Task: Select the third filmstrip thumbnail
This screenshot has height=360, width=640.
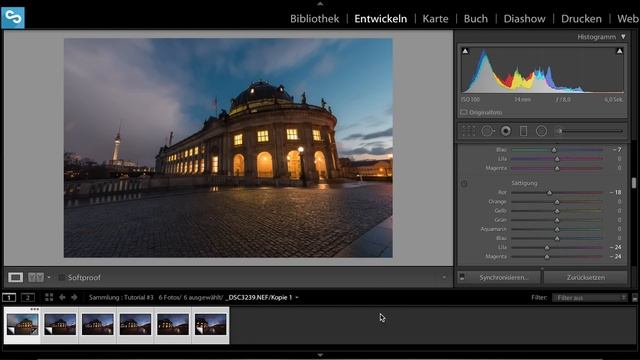Action: pyautogui.click(x=98, y=325)
